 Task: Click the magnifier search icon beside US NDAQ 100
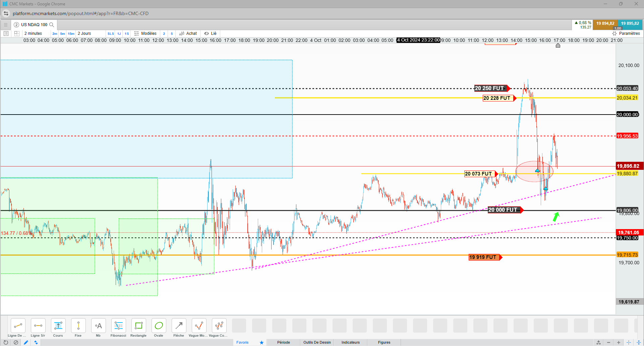(x=52, y=25)
